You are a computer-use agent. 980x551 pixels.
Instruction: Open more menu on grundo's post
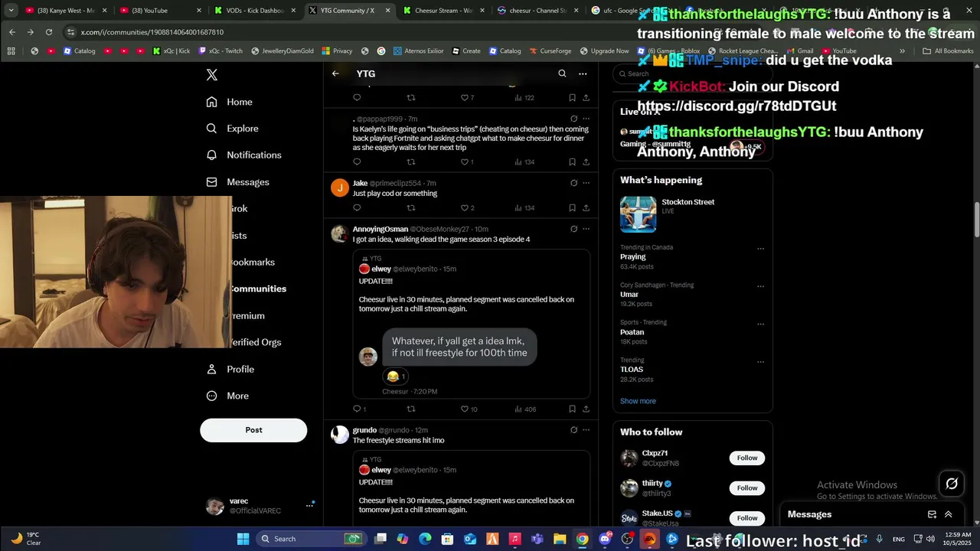point(586,430)
